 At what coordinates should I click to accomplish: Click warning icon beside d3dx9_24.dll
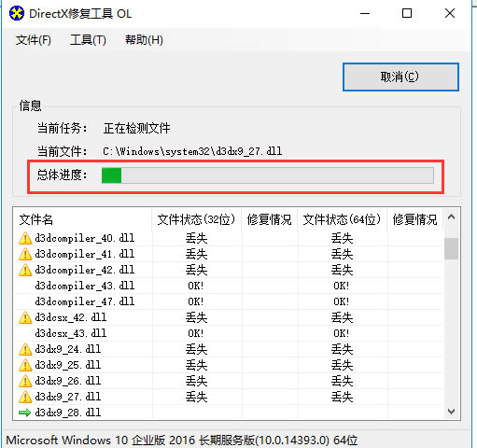pos(25,349)
